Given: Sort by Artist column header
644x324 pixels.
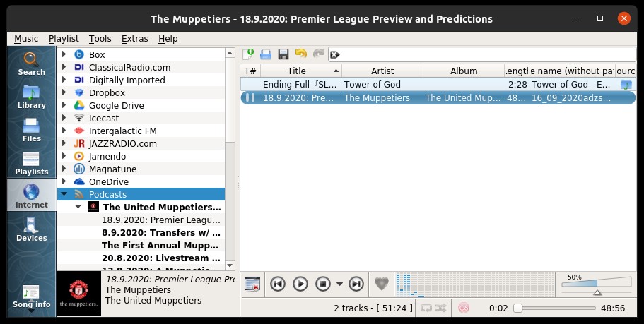Looking at the screenshot, I should (382, 71).
